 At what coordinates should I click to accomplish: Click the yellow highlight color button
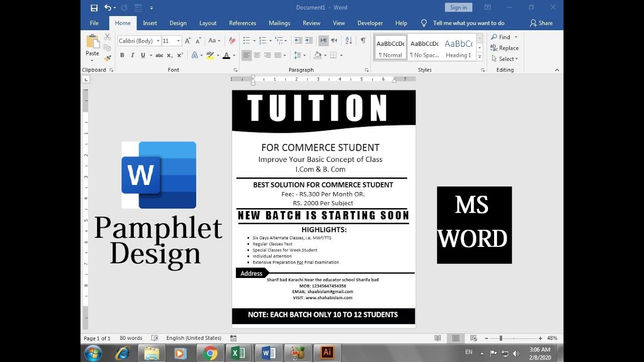click(x=210, y=55)
